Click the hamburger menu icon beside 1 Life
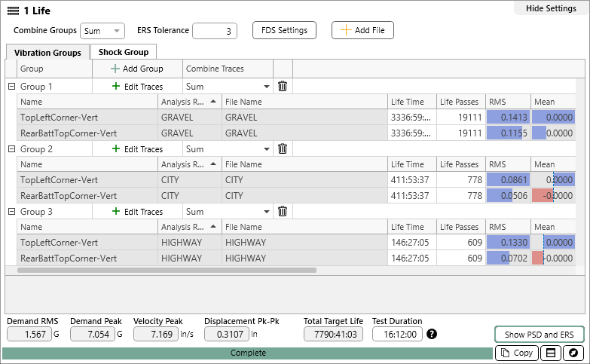The height and width of the screenshot is (364, 590). [x=13, y=10]
